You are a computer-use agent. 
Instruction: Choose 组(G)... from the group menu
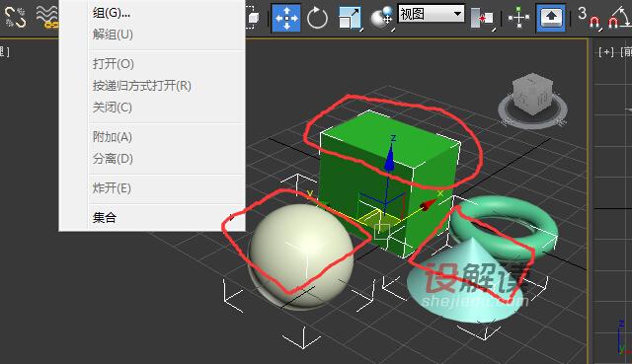coord(112,13)
